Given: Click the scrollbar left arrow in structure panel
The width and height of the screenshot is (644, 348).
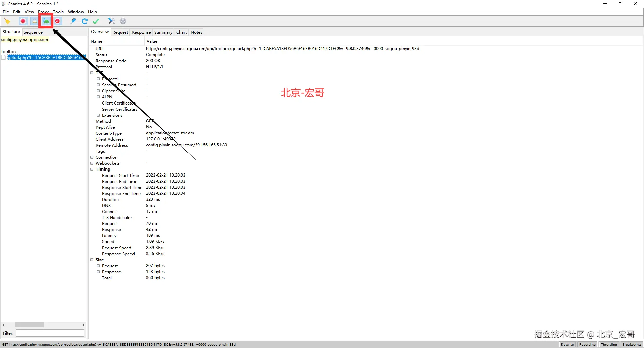Looking at the screenshot, I should pos(4,325).
